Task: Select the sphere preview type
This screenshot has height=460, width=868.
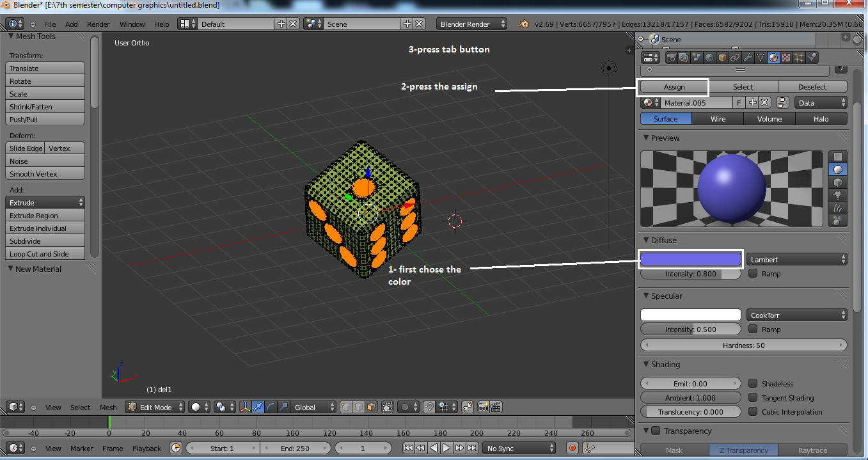Action: coord(838,170)
